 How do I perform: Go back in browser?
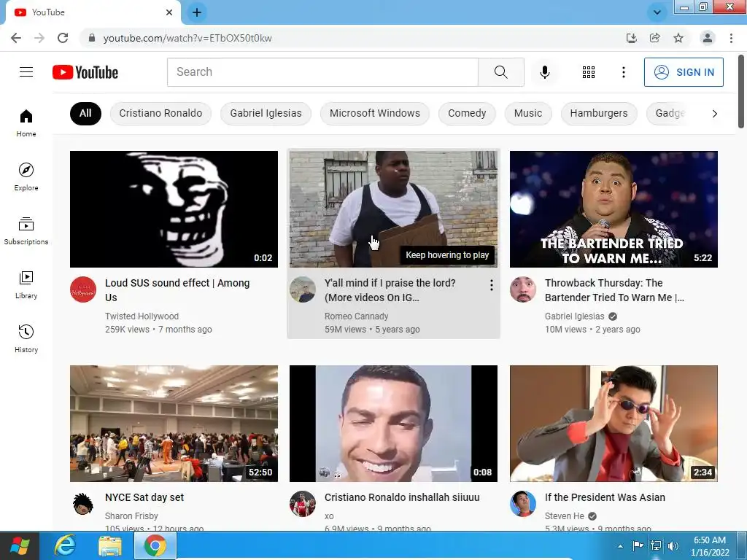(x=16, y=38)
